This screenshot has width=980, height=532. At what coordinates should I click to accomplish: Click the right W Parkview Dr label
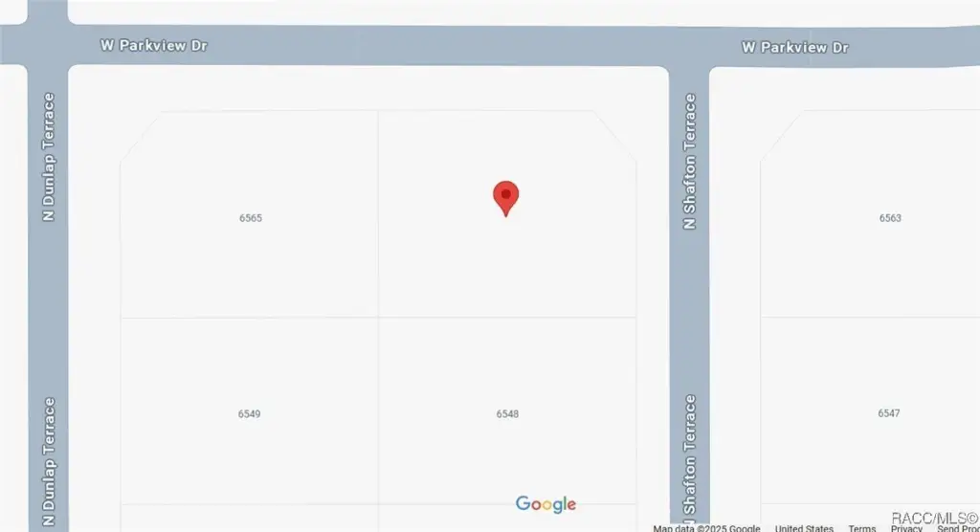(x=795, y=47)
